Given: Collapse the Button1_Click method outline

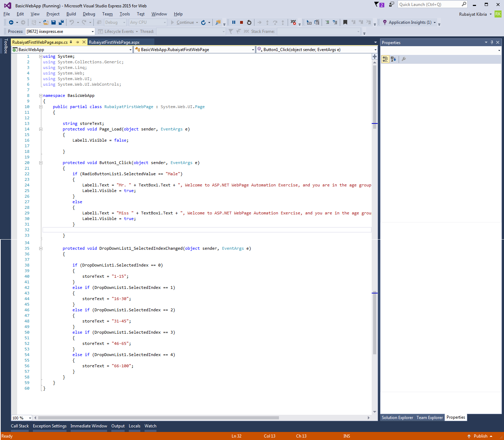Looking at the screenshot, I should click(x=41, y=163).
